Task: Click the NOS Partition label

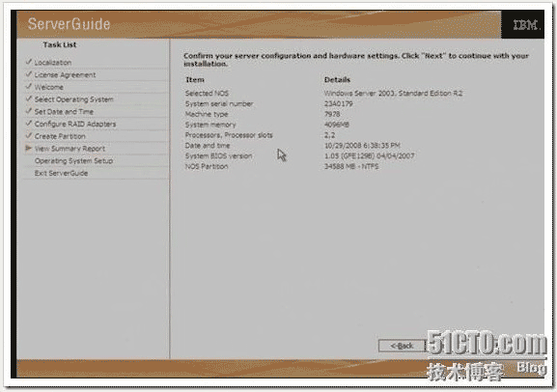Action: pyautogui.click(x=207, y=166)
